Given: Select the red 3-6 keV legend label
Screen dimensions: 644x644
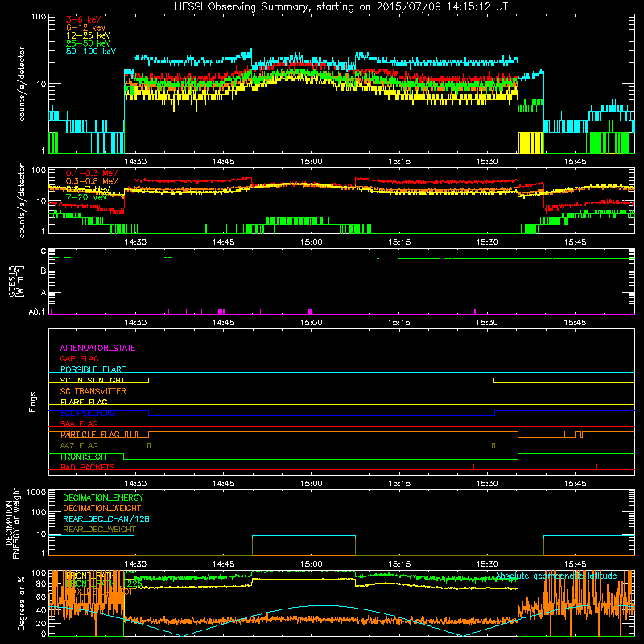Looking at the screenshot, I should (x=83, y=19).
